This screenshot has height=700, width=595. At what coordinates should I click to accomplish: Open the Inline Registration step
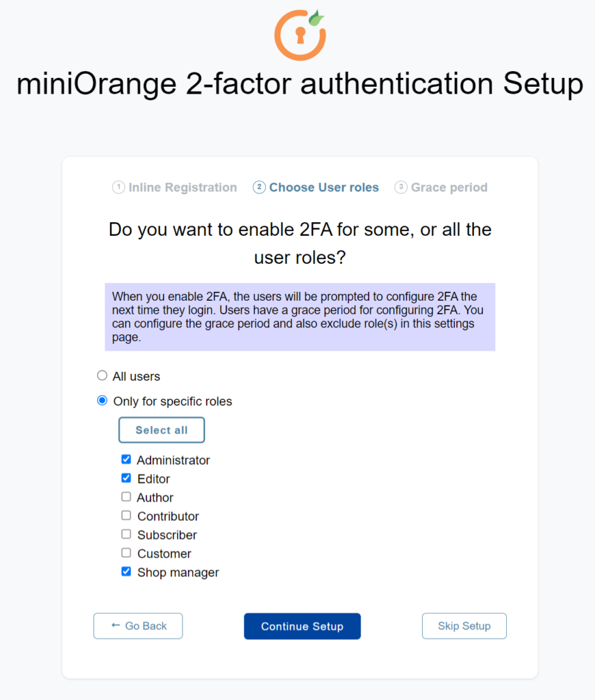coord(174,187)
